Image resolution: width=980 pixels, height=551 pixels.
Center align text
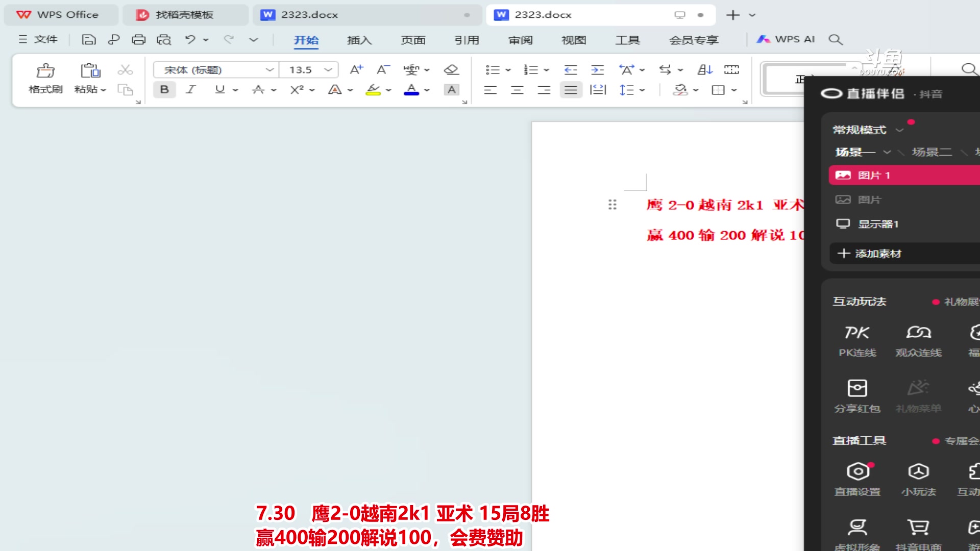(x=517, y=90)
